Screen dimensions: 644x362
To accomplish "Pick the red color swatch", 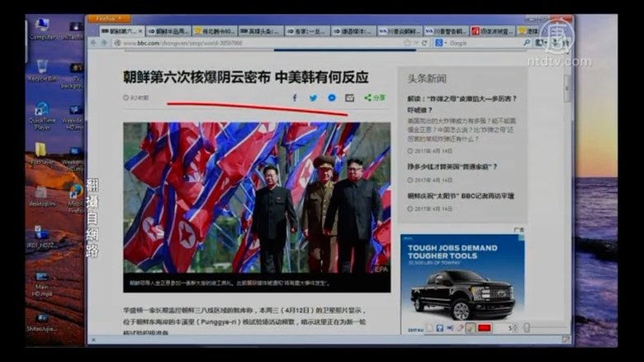I will [x=484, y=328].
